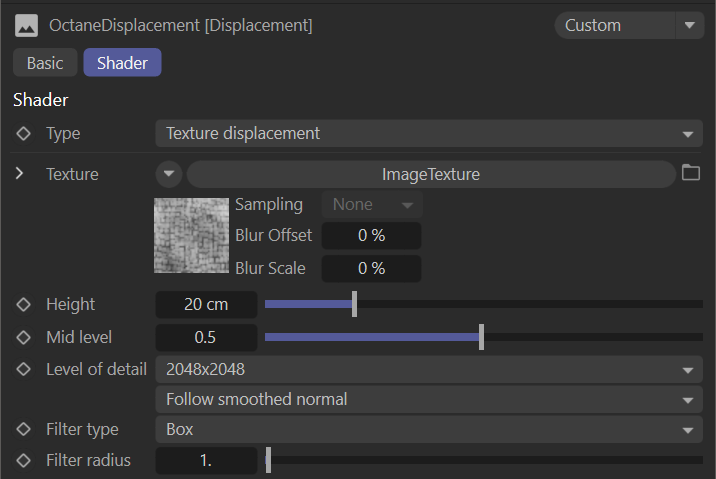Screen dimensions: 716x479
Task: Click the folder icon beside ImageTexture
Action: tap(690, 173)
